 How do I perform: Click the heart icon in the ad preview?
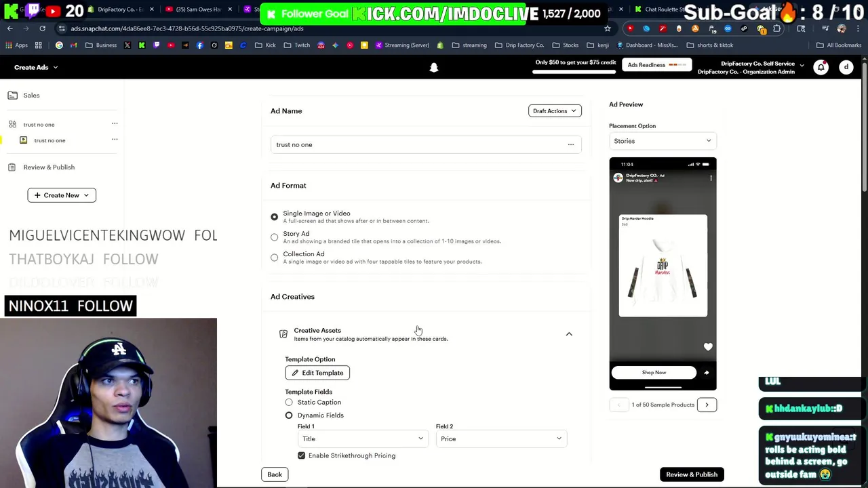click(x=708, y=347)
